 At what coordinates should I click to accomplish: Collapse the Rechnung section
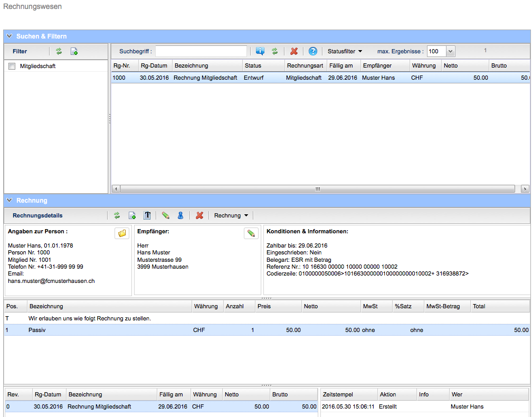pos(9,200)
